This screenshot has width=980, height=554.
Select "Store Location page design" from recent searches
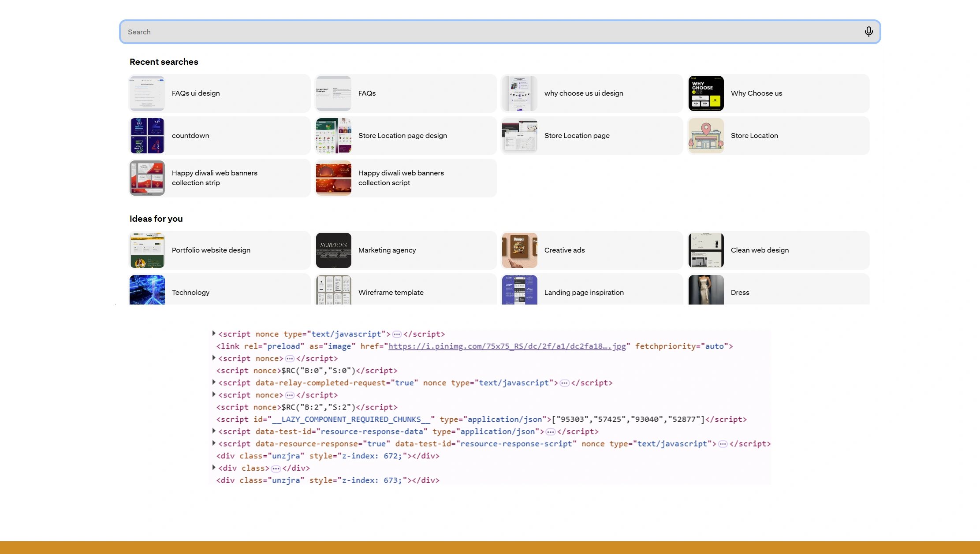click(x=406, y=135)
